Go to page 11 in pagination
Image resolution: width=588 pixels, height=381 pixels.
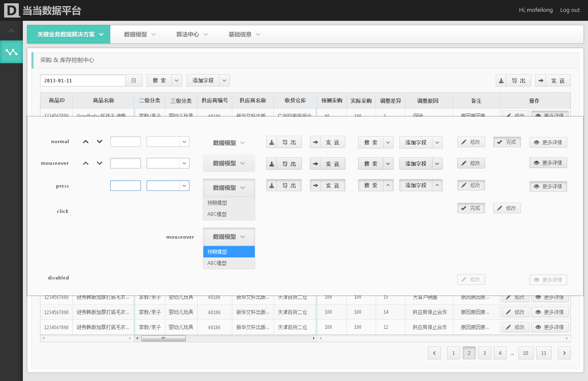coord(544,353)
